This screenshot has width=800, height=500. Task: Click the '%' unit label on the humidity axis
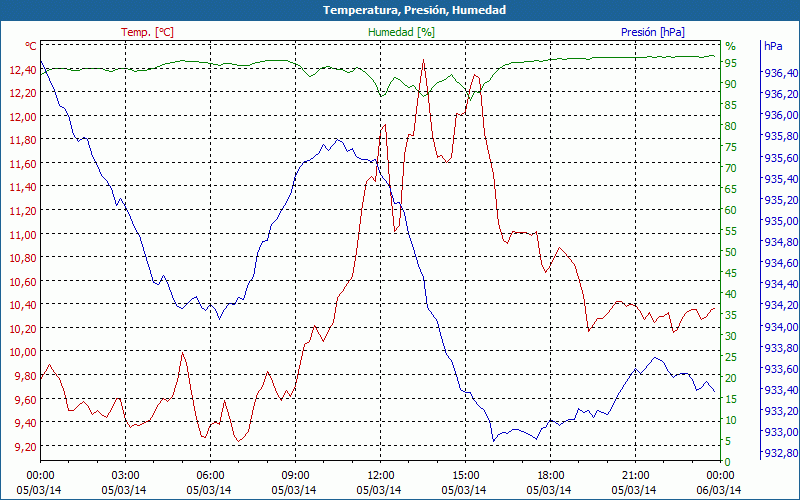(731, 46)
